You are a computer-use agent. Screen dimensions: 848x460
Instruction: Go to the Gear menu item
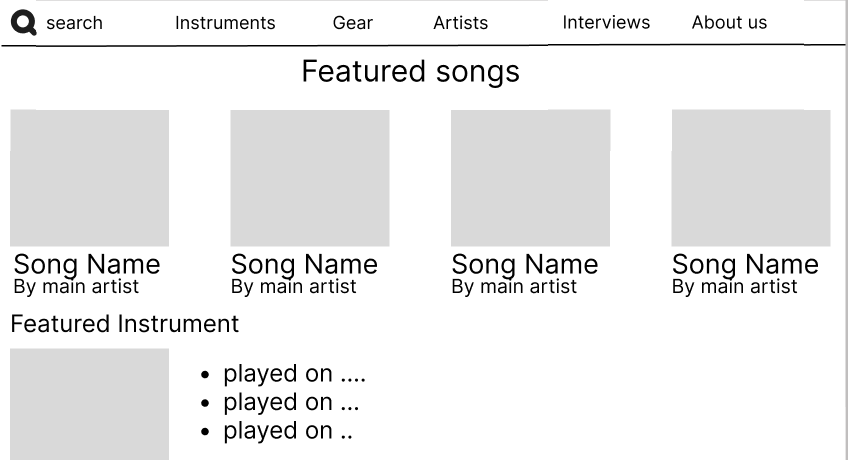click(x=353, y=23)
